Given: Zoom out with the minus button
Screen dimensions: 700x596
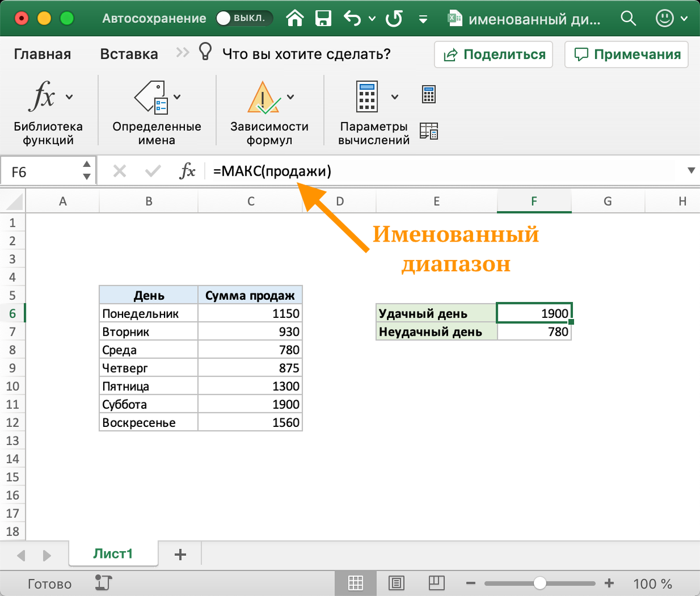Looking at the screenshot, I should point(470,583).
